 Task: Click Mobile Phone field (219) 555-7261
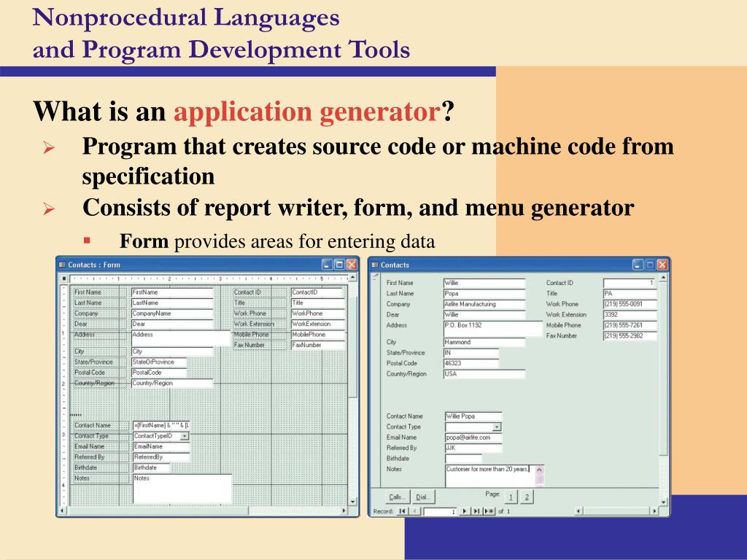pyautogui.click(x=630, y=325)
